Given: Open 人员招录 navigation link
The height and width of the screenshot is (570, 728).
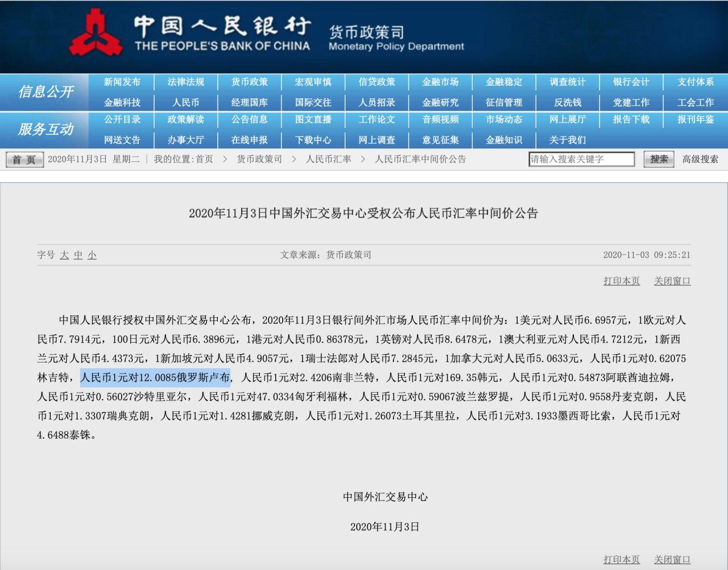Looking at the screenshot, I should pyautogui.click(x=377, y=103).
